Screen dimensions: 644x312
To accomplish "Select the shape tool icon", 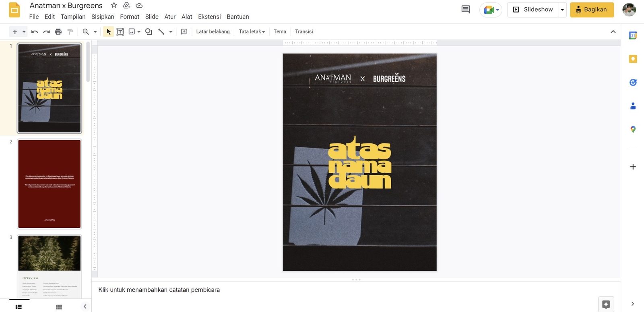I will coord(149,32).
